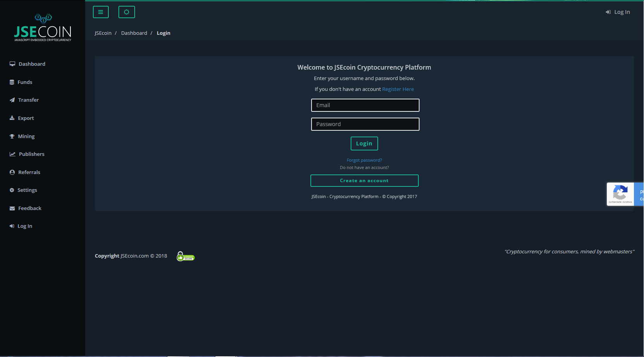
Task: Click the JSEcoin logo
Action: [x=43, y=27]
